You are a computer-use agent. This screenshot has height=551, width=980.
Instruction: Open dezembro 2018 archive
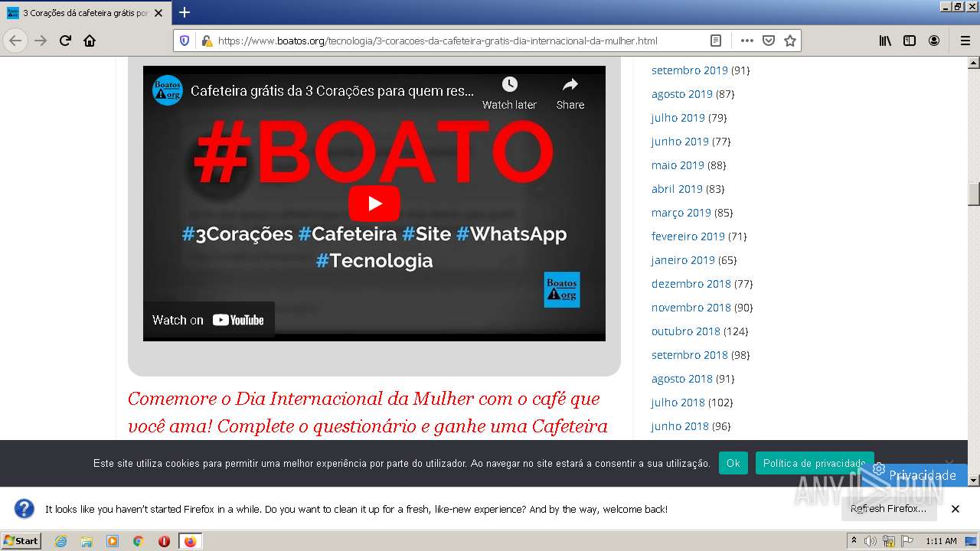691,284
